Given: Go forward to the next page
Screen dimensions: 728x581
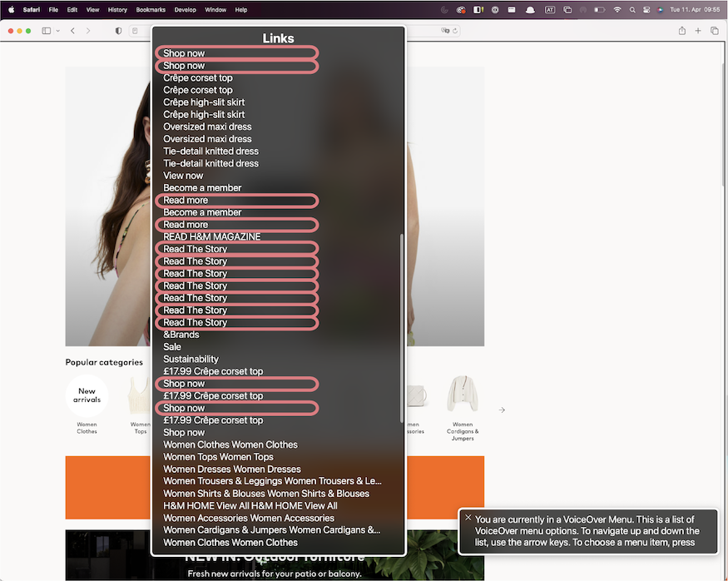Looking at the screenshot, I should tap(88, 31).
